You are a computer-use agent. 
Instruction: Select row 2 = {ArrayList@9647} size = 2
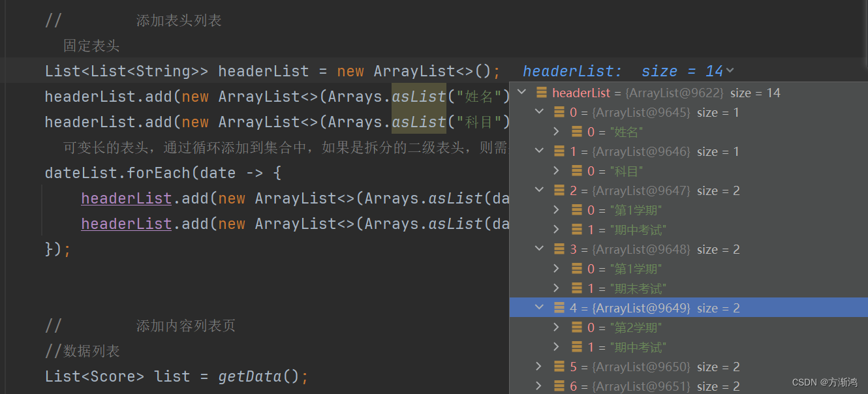(689, 190)
